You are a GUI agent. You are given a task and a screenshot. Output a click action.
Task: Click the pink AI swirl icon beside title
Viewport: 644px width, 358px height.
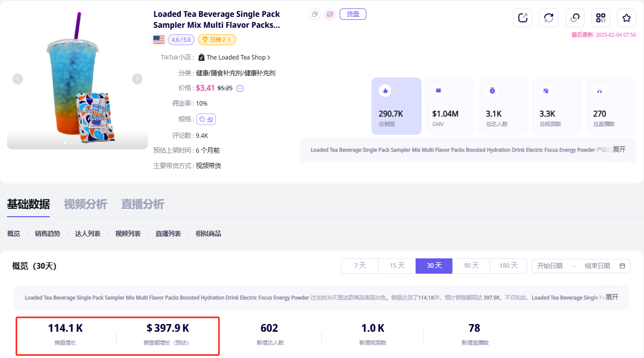coord(330,14)
